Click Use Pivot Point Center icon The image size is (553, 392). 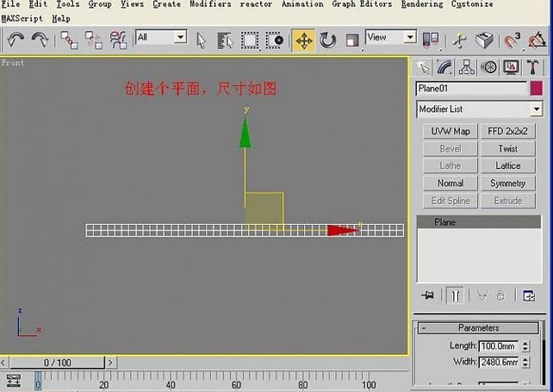pyautogui.click(x=431, y=40)
